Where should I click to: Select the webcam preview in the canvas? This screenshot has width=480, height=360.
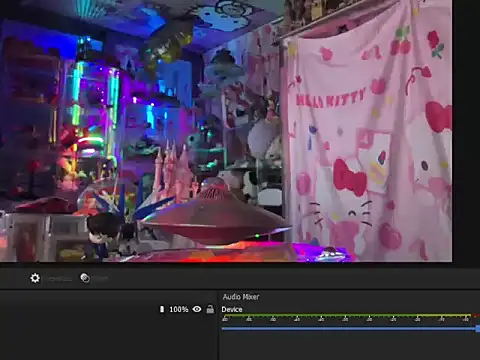[226, 131]
